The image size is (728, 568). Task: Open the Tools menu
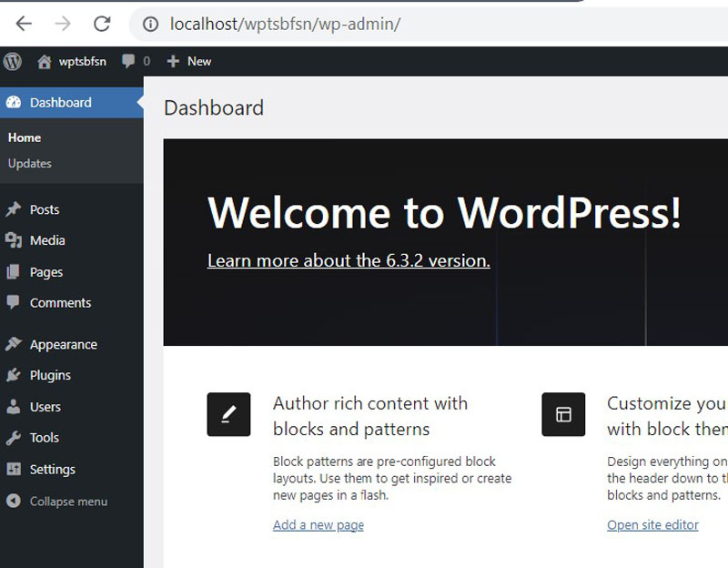[44, 438]
